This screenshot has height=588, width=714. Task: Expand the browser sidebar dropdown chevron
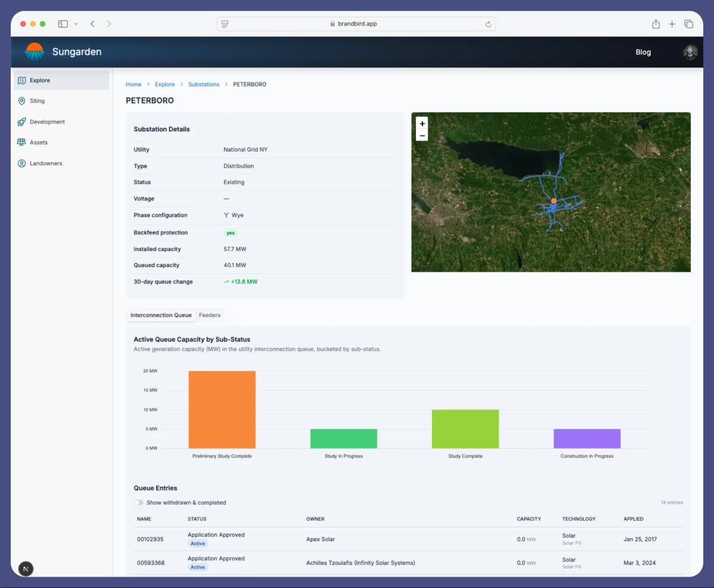point(76,24)
